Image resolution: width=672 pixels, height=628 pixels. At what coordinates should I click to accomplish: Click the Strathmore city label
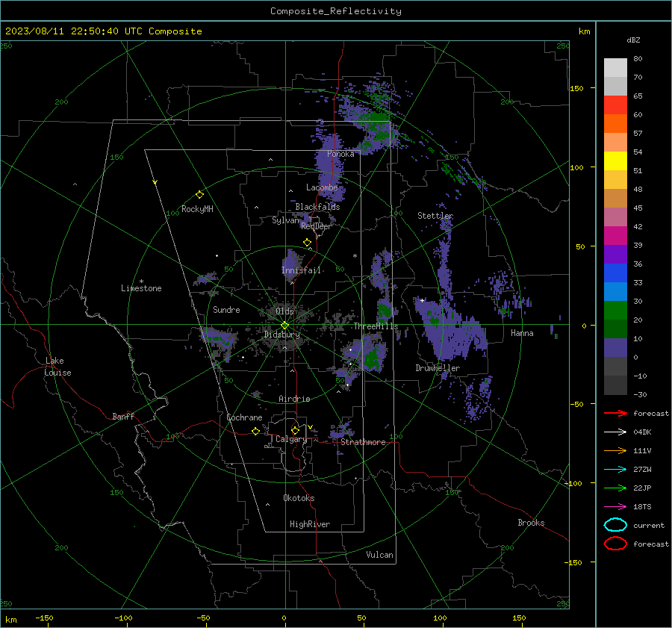point(363,442)
